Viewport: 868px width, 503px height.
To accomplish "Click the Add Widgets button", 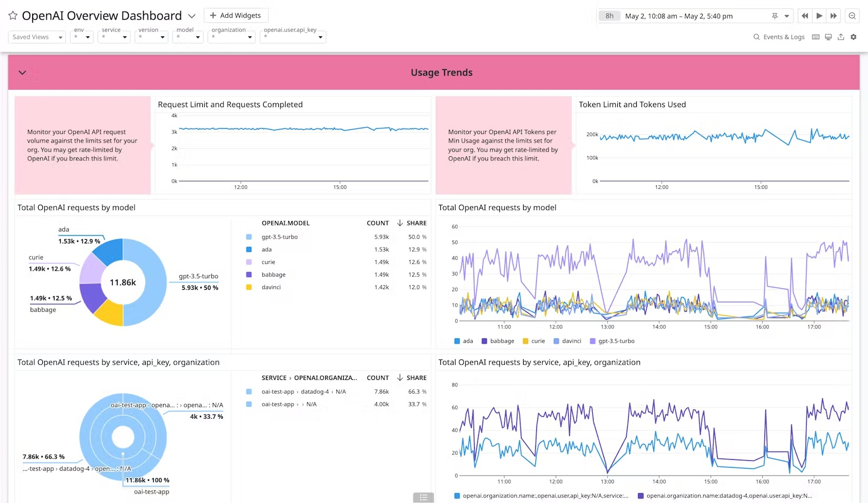I will 235,15.
